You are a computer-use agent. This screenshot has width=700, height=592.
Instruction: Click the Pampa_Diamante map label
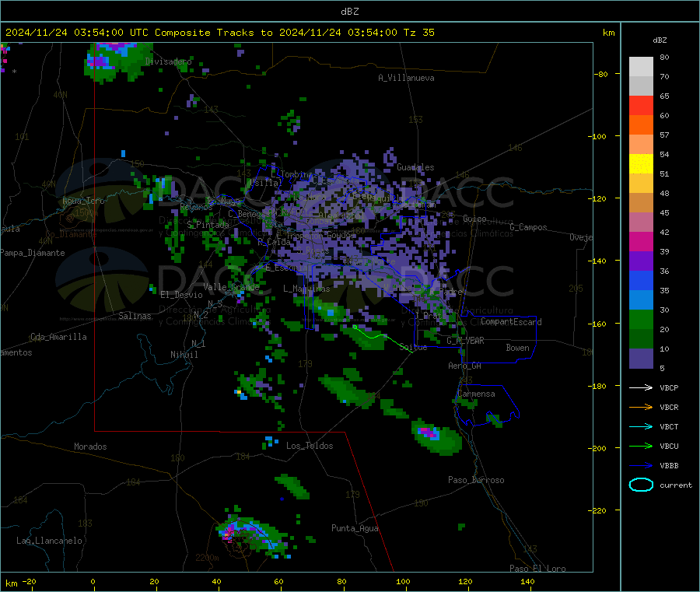pos(32,253)
